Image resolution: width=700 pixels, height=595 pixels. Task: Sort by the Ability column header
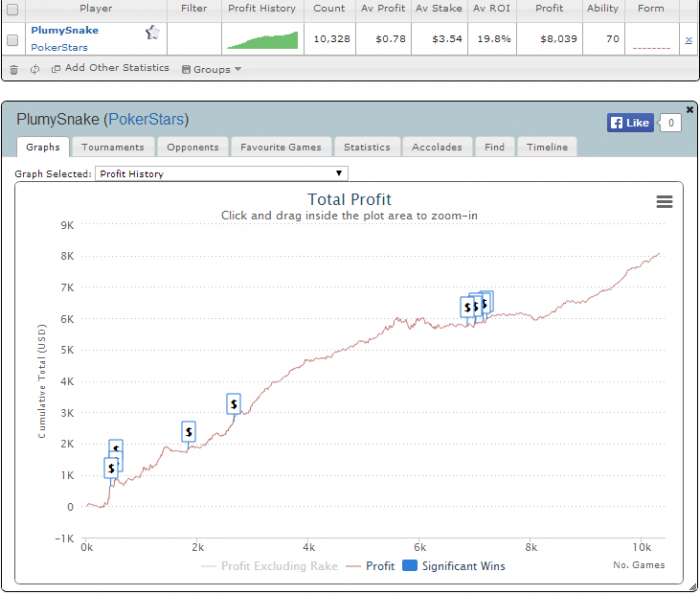pyautogui.click(x=603, y=8)
